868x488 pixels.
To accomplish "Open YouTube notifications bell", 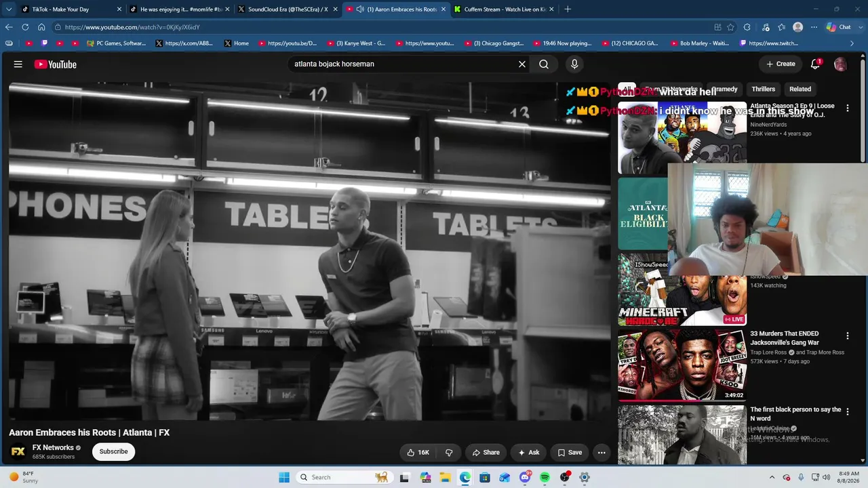I will click(815, 64).
